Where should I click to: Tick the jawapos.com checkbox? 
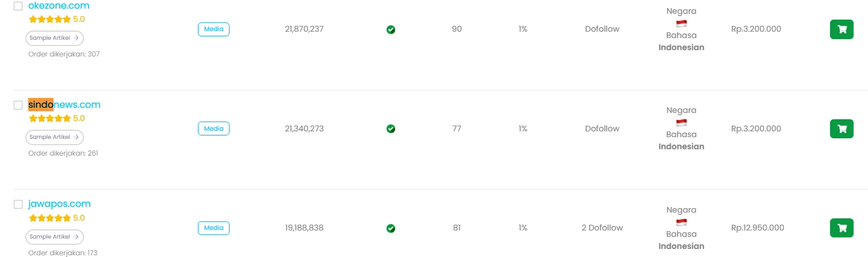(x=18, y=204)
